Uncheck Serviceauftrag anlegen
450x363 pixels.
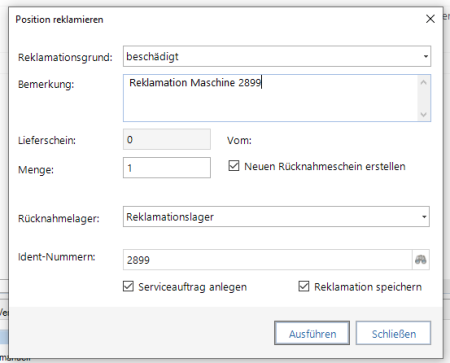[128, 286]
